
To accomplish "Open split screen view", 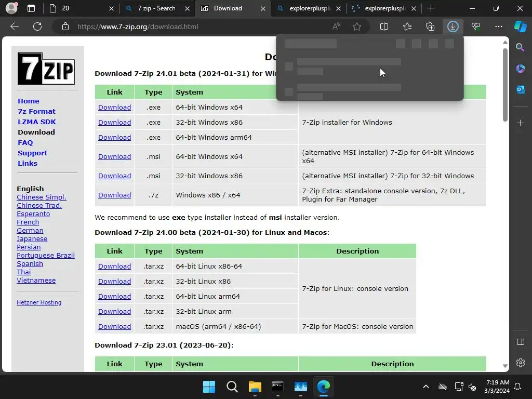I will pyautogui.click(x=384, y=26).
